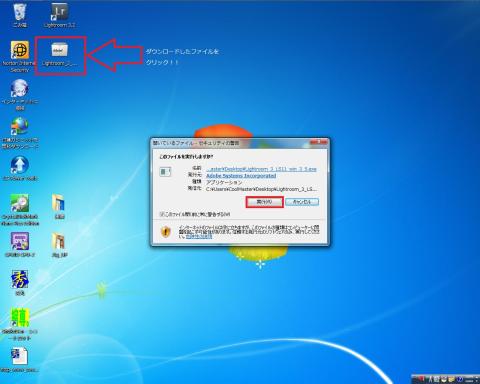This screenshot has width=480, height=384.
Task: Click the application file icon in dialog
Action: (165, 172)
